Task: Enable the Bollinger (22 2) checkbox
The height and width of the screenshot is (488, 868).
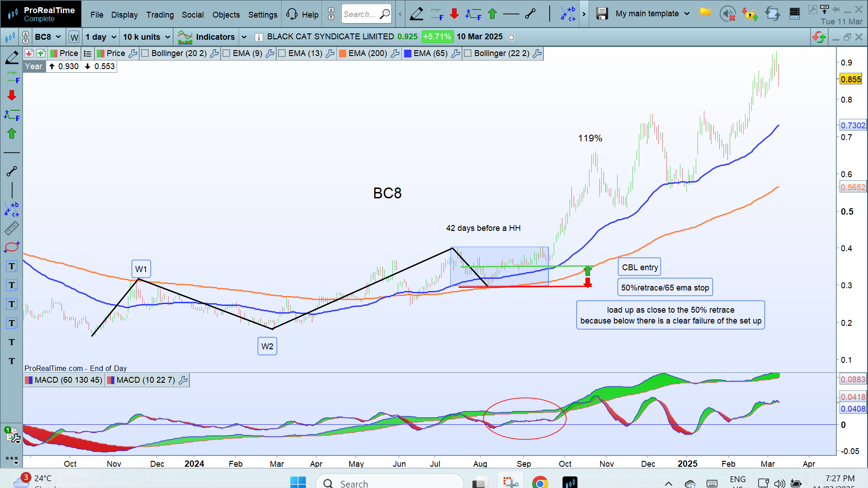Action: (x=468, y=53)
